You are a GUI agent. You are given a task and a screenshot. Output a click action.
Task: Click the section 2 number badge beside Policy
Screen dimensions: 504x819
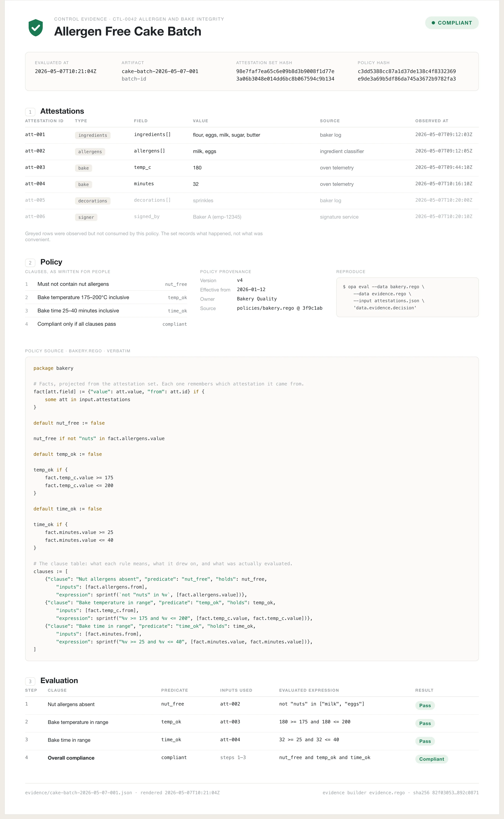(30, 262)
